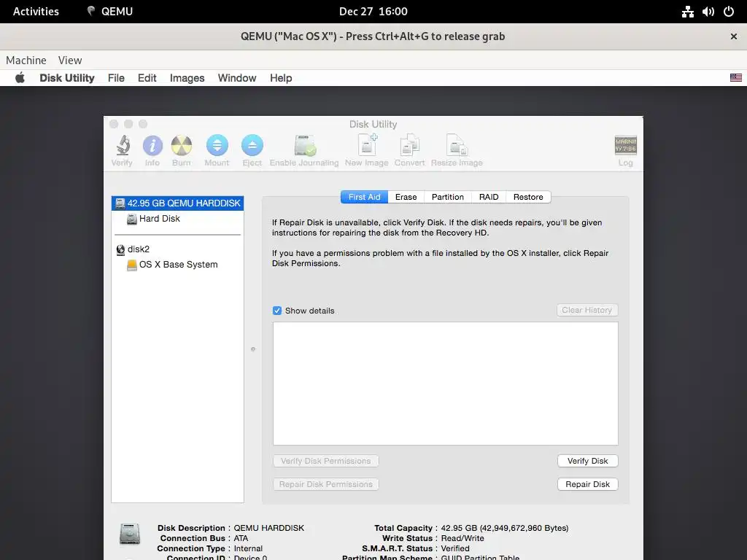Screen dimensions: 747x560
Task: Click the "QEMU HARDDISK" Disk Description value
Action: [268, 528]
